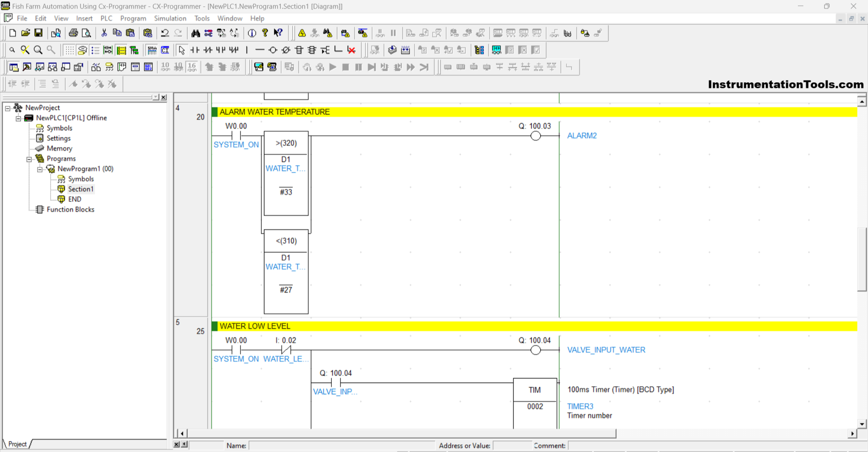Click the scroll-down arrow of diagram
868x452 pixels.
point(862,424)
